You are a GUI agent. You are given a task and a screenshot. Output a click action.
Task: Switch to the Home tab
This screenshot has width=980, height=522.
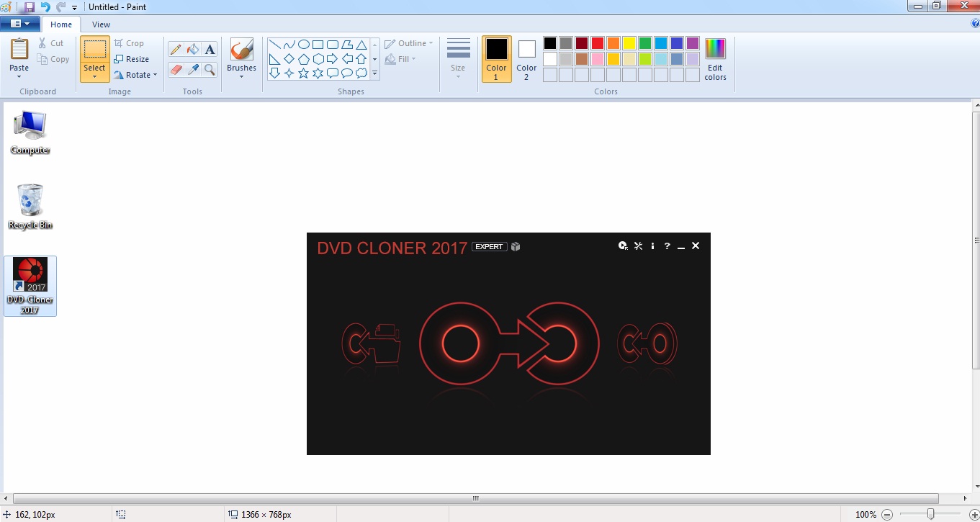click(x=61, y=24)
